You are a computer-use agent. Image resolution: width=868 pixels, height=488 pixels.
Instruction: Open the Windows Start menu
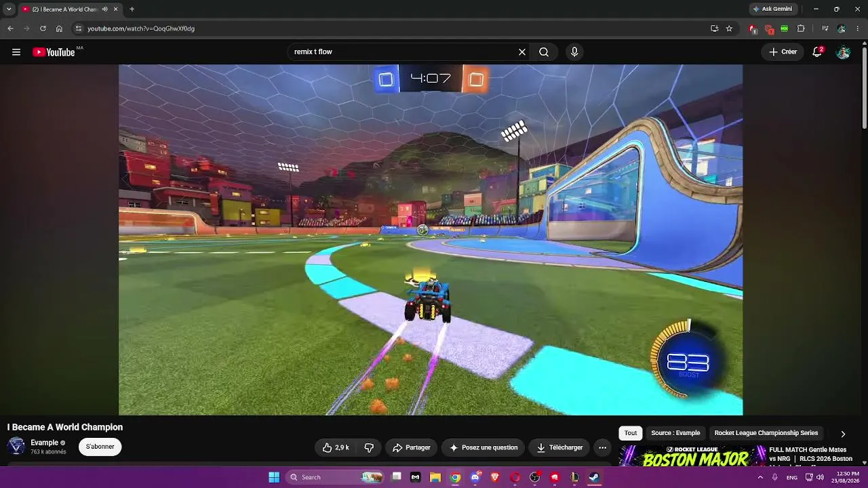274,477
